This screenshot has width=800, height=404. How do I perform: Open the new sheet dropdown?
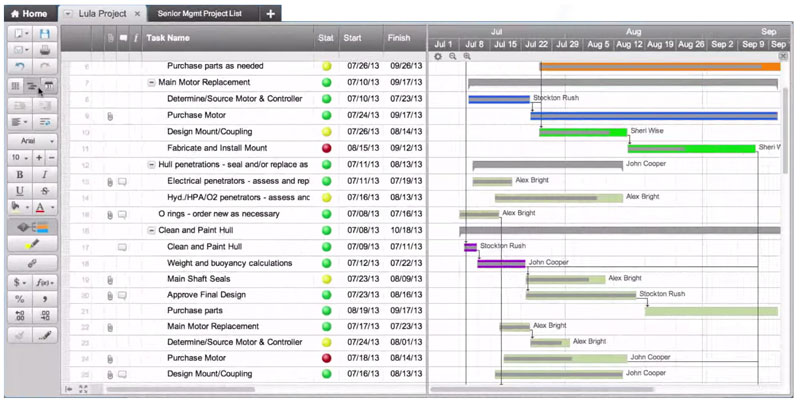point(20,34)
